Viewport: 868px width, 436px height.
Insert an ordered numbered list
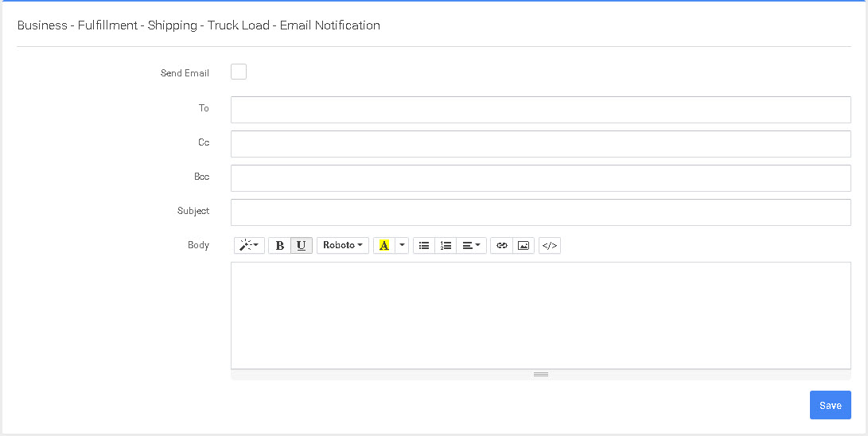click(x=446, y=246)
